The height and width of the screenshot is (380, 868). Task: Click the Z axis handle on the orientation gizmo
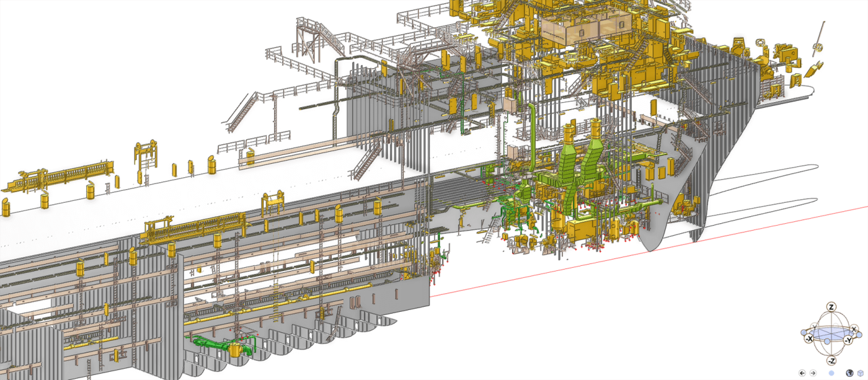[x=831, y=307]
